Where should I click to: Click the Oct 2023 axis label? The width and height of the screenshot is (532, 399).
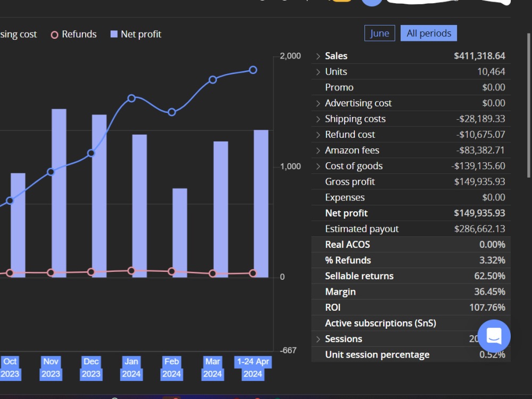tap(10, 368)
